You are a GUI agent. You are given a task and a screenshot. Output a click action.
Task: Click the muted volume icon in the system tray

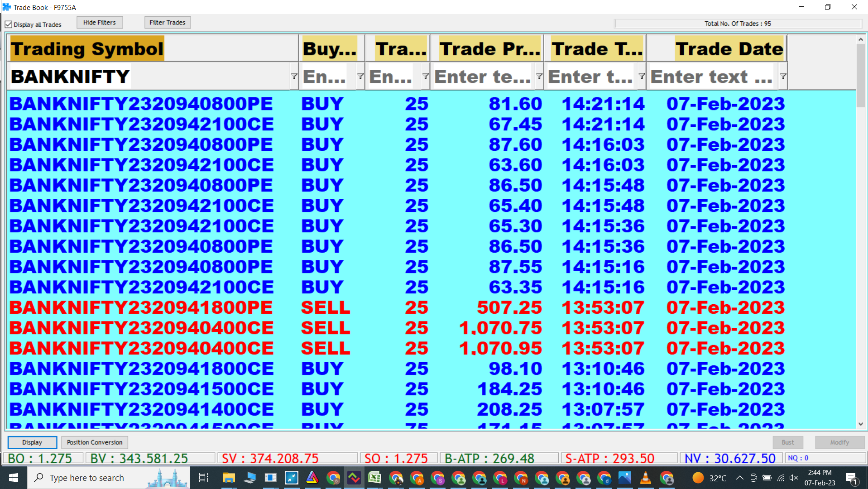pos(794,478)
